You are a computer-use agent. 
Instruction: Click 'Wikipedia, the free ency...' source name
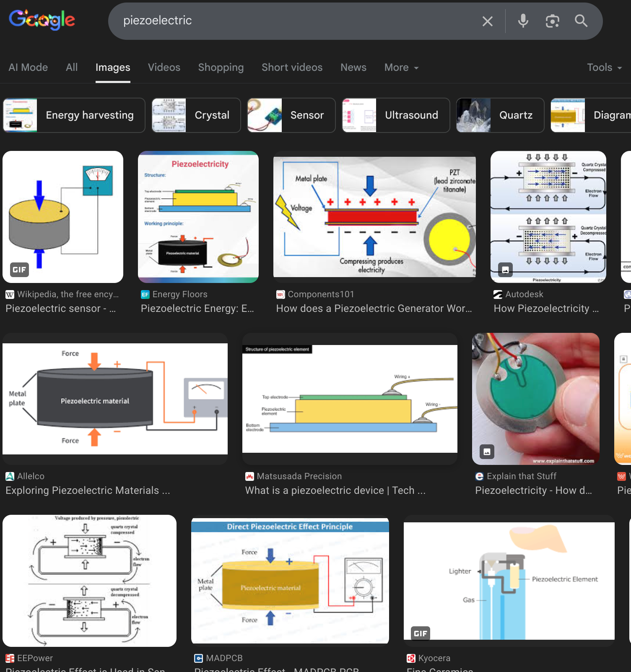tap(68, 294)
